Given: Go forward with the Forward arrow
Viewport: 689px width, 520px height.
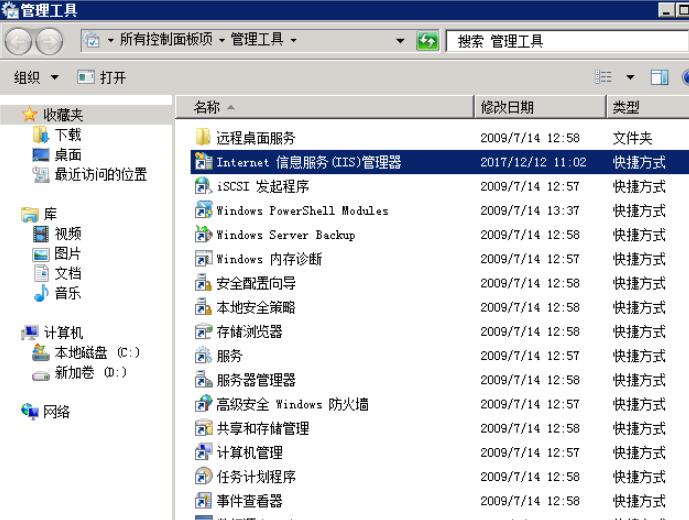Looking at the screenshot, I should (49, 41).
